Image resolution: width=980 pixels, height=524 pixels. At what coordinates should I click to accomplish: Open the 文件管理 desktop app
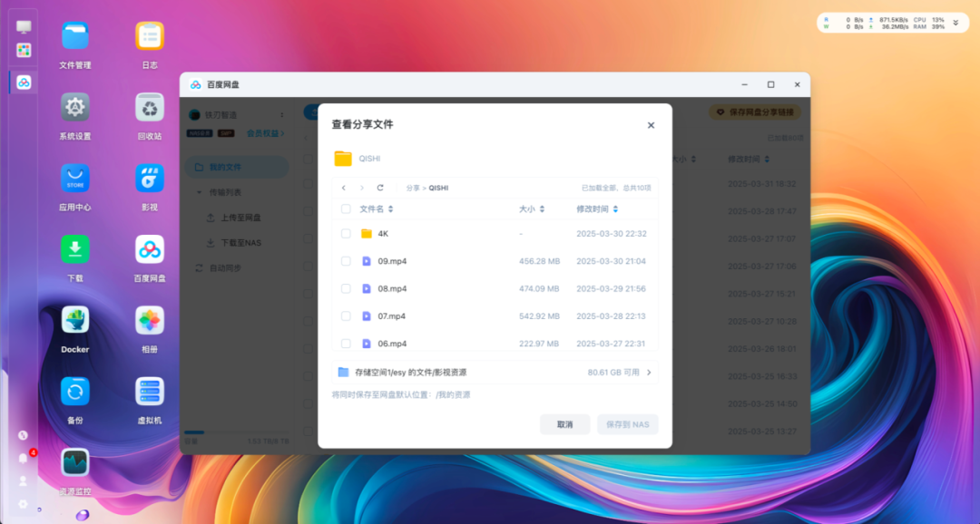pos(75,36)
